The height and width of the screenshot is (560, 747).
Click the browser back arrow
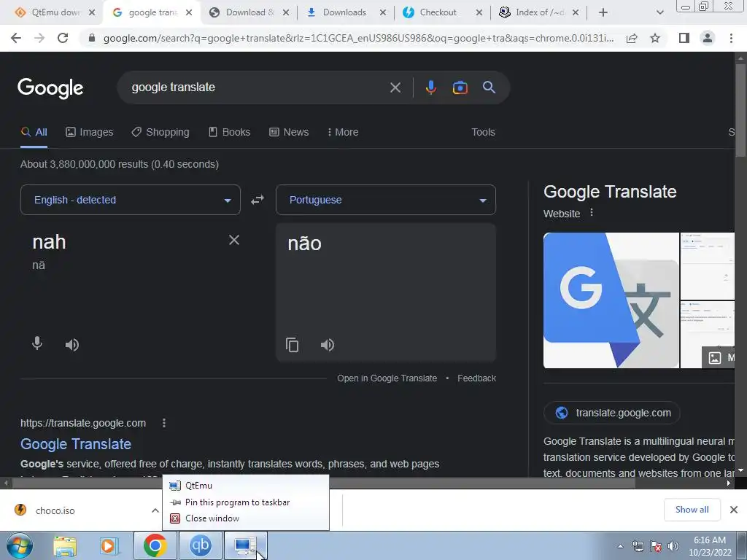(16, 38)
